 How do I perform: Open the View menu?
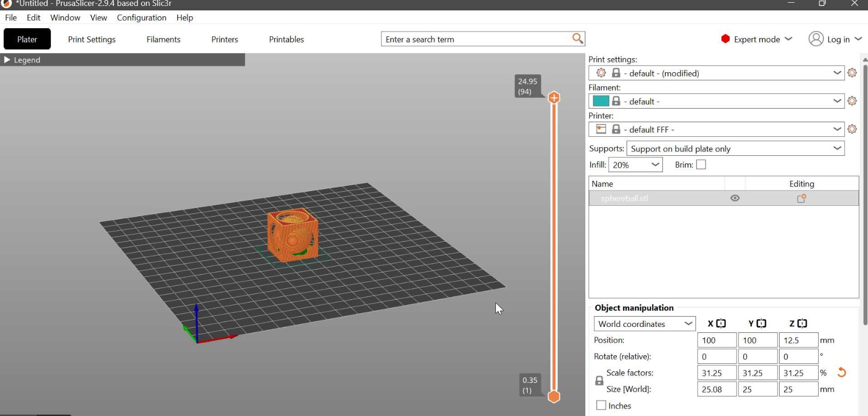(98, 17)
